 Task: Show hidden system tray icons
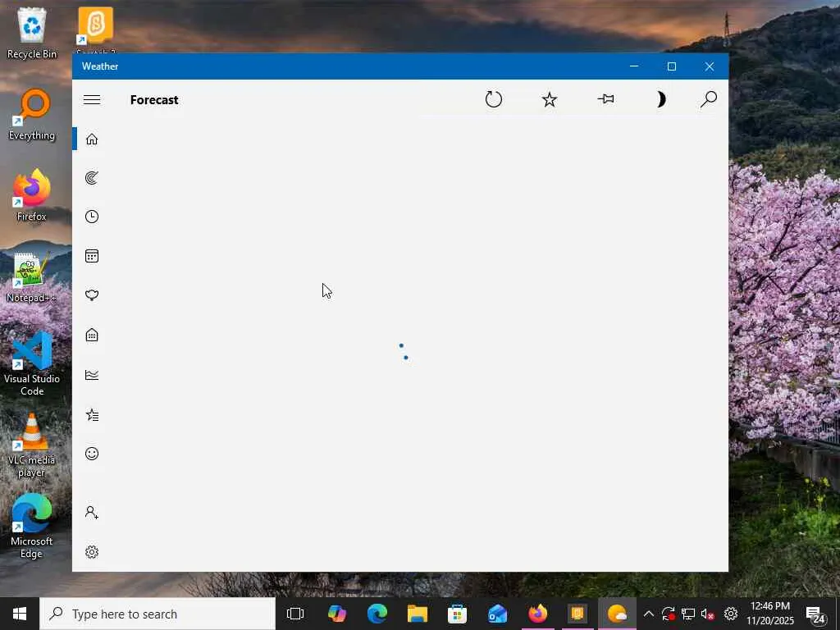coord(648,614)
